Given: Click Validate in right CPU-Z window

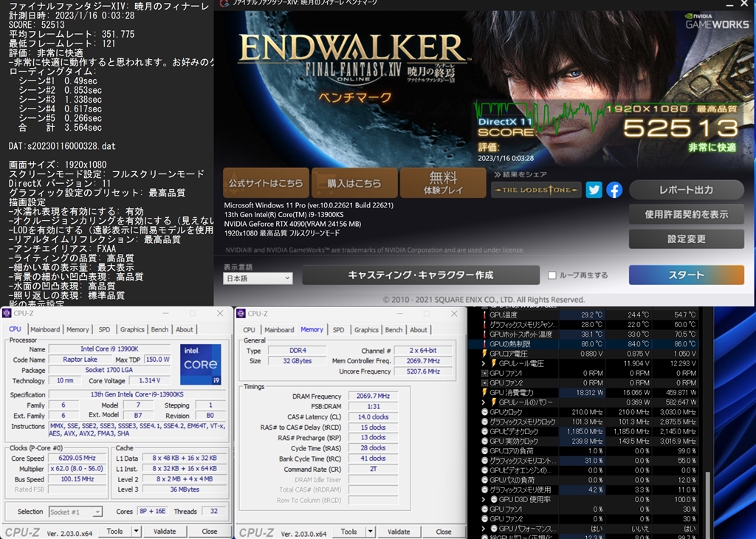Looking at the screenshot, I should [399, 532].
